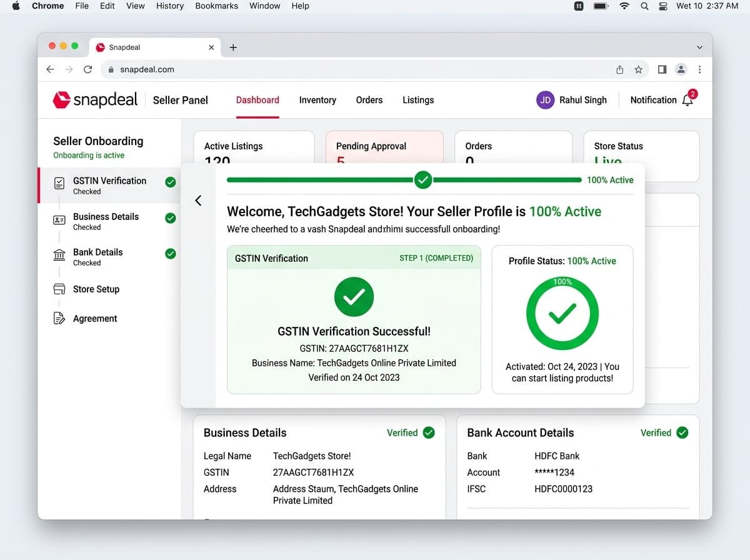Click GSTIN Verification green check badge
Viewport: 750px width, 560px height.
[x=170, y=182]
